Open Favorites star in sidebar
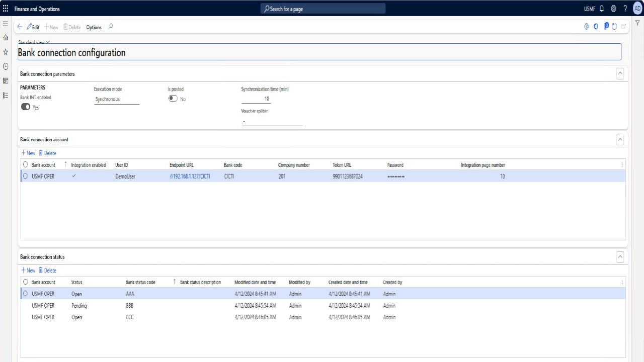Screen dimensions: 644x362 click(6, 52)
